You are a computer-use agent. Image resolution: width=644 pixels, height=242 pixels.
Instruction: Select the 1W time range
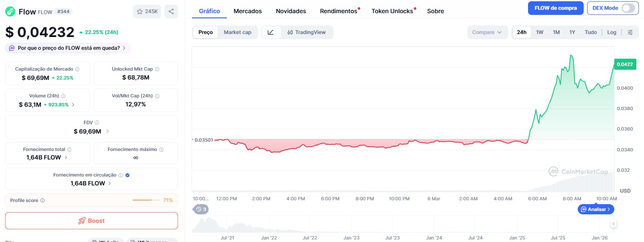[x=539, y=32]
